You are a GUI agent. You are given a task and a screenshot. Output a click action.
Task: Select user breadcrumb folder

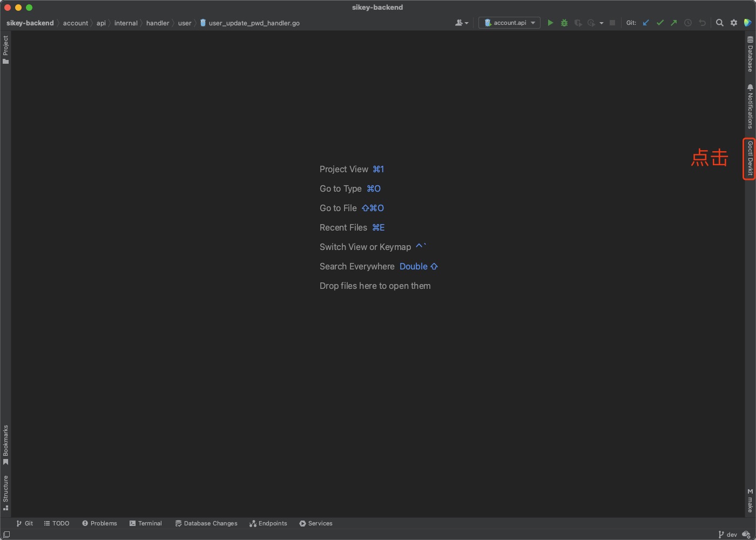[x=185, y=23]
